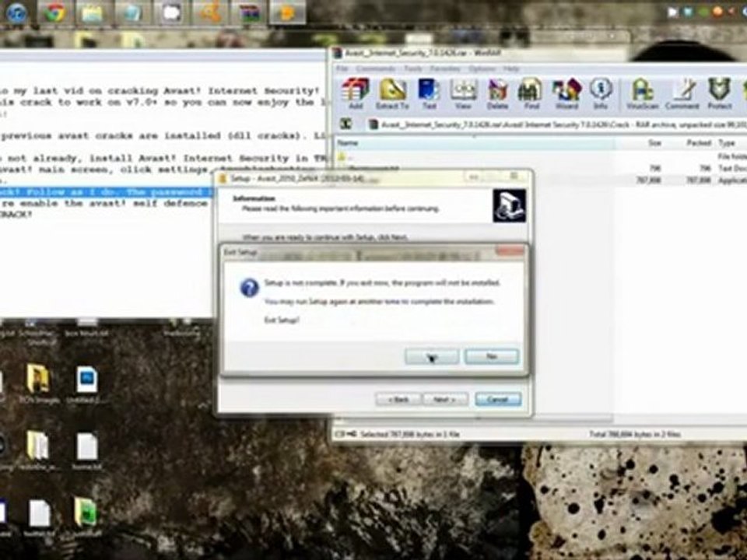The width and height of the screenshot is (747, 560).
Task: Click the Protect shield icon in WinRAR
Action: tap(719, 93)
